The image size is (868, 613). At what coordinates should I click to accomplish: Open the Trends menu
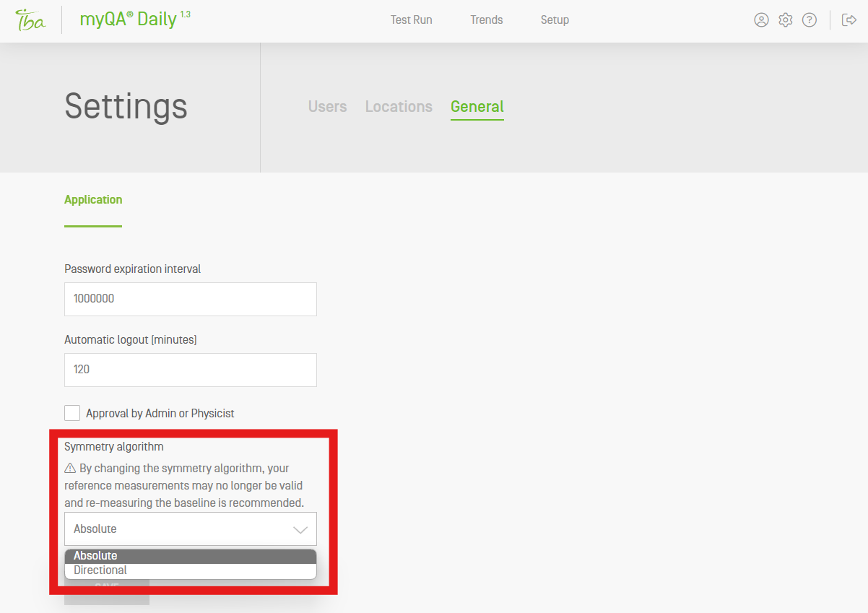(486, 20)
